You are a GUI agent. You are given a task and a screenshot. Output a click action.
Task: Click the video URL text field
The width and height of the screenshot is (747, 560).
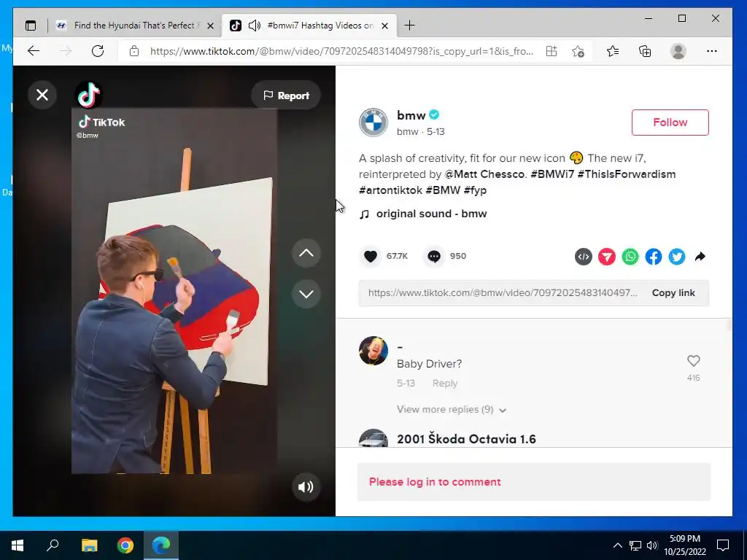click(x=502, y=293)
